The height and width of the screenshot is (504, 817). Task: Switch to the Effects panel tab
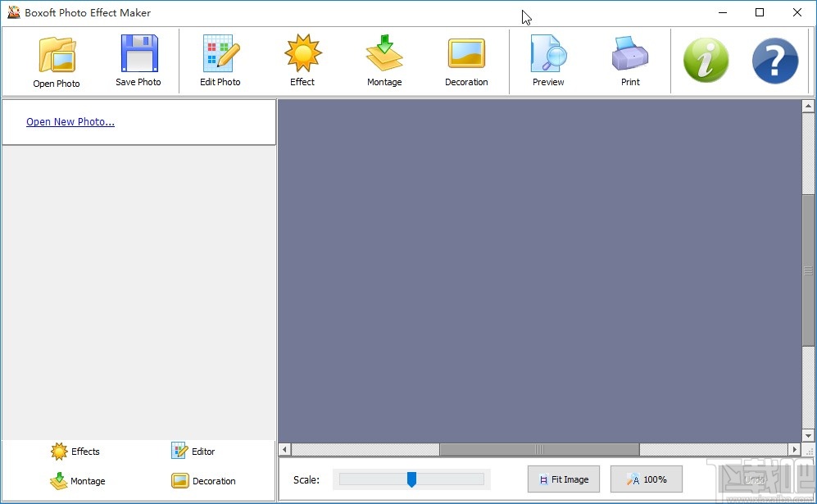click(75, 452)
